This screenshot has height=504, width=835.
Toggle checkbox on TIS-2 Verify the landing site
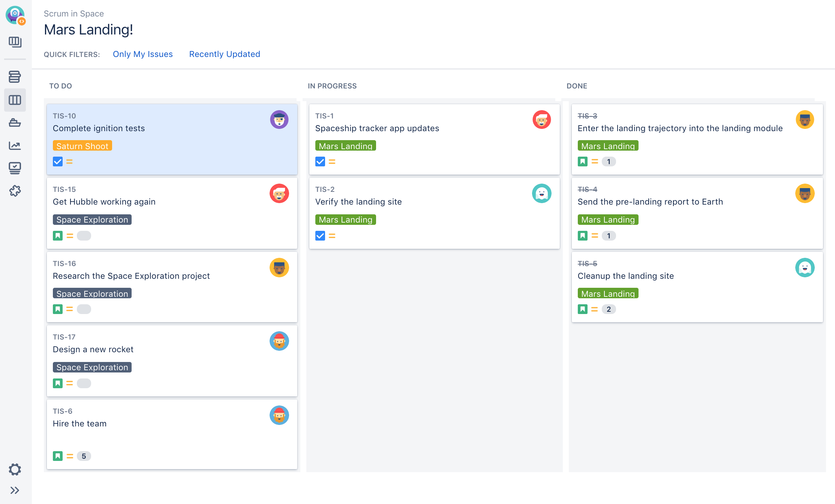pyautogui.click(x=320, y=235)
